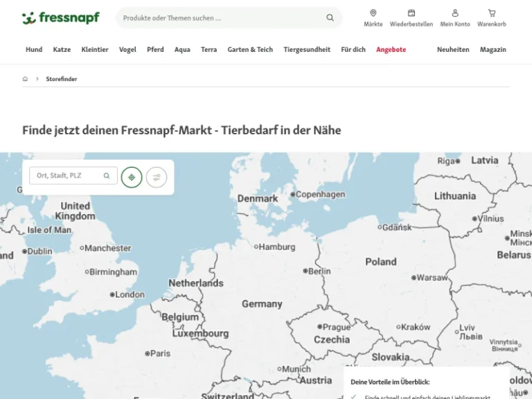Open the Pferd menu
532x399 pixels.
coord(155,50)
